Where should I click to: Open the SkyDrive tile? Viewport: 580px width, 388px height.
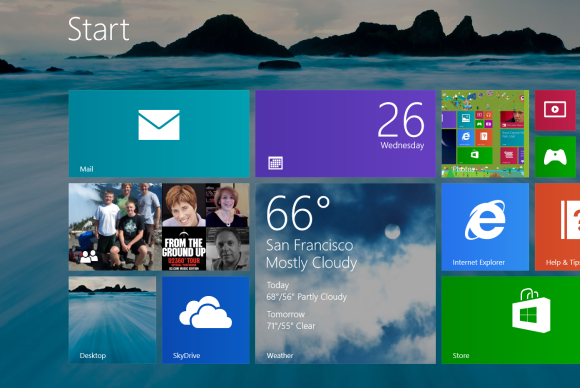coord(206,320)
